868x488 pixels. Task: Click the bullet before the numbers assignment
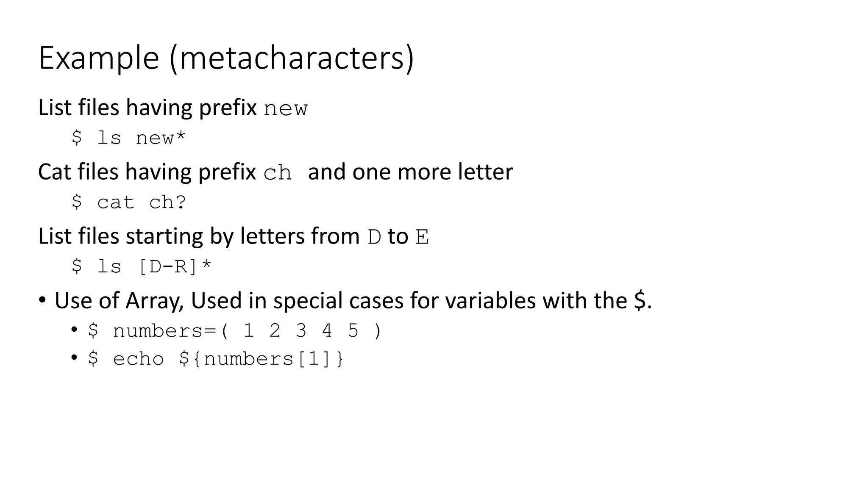click(x=75, y=330)
